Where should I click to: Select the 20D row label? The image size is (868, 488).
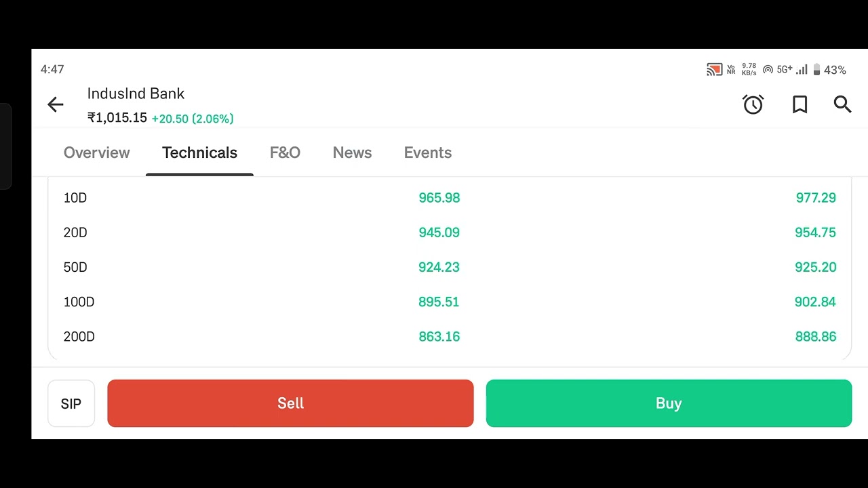[75, 232]
